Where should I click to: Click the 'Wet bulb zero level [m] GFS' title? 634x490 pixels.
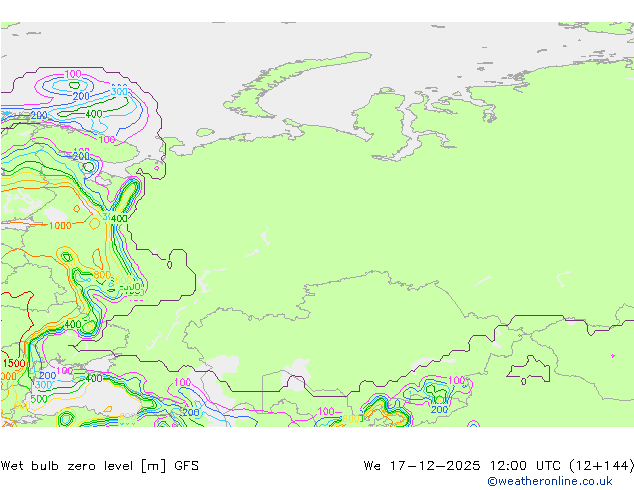point(100,466)
